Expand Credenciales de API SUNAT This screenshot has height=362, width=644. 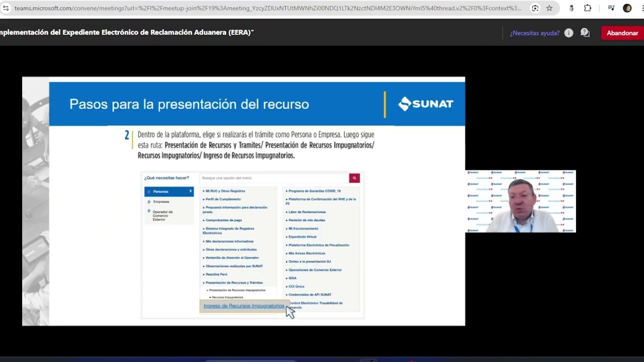point(309,295)
